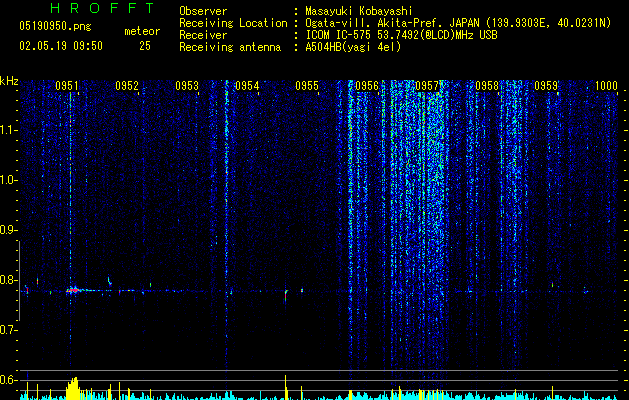Click the 0.8 kHz axis label
629x400 pixels.
point(9,280)
